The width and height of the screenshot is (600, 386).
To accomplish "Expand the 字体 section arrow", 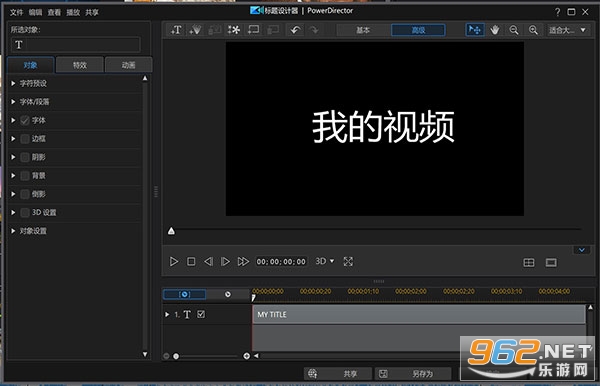I will [x=13, y=120].
